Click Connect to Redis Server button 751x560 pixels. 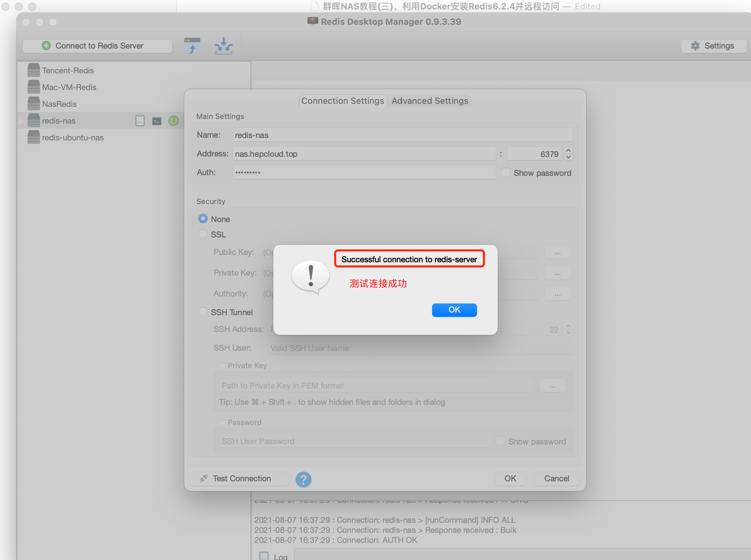[98, 46]
